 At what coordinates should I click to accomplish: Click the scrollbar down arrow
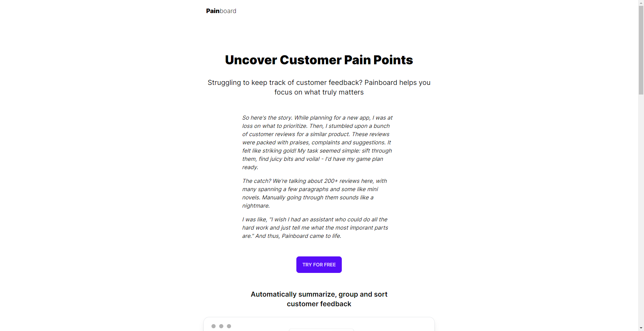[641, 328]
